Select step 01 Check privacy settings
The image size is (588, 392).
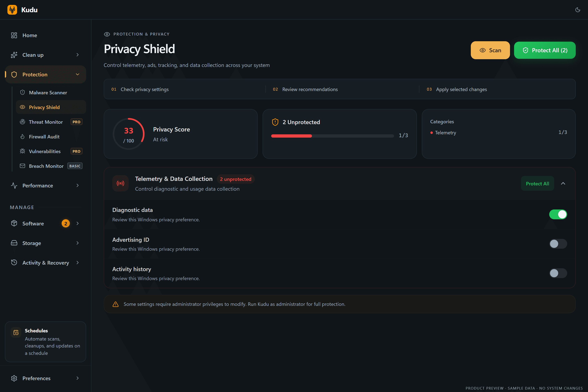point(140,89)
